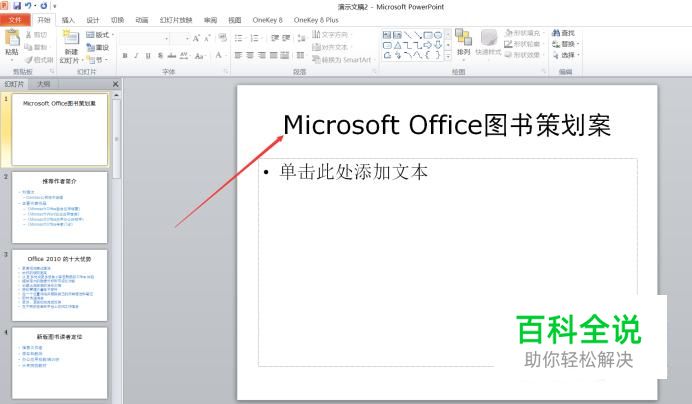Toggle center text alignment
Viewport: 692px width, 404px height.
[250, 56]
